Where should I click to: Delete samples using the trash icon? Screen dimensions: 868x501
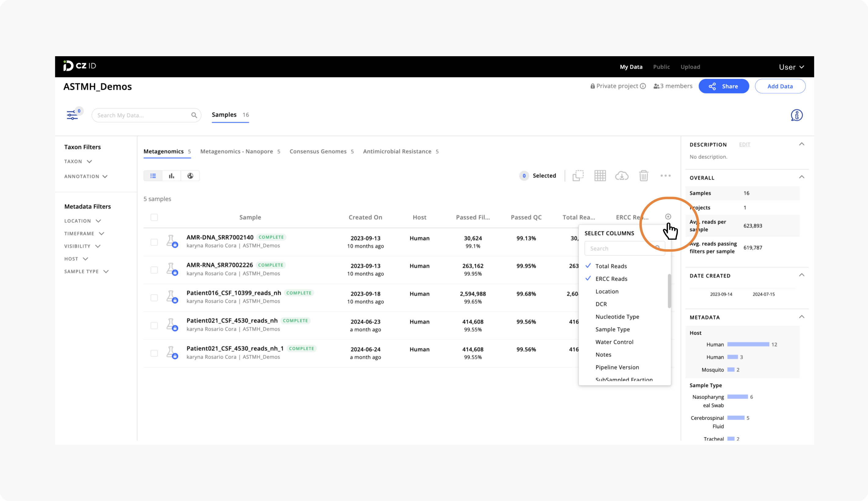[x=644, y=175]
